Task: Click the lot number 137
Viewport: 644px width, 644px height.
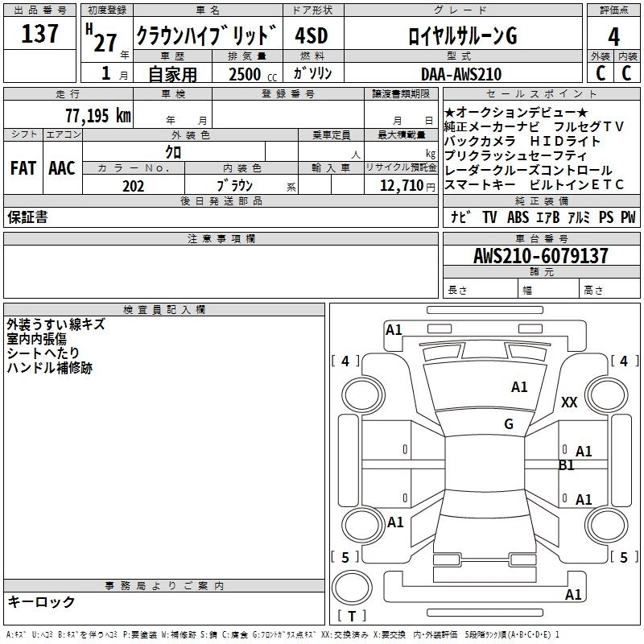Action: point(40,35)
